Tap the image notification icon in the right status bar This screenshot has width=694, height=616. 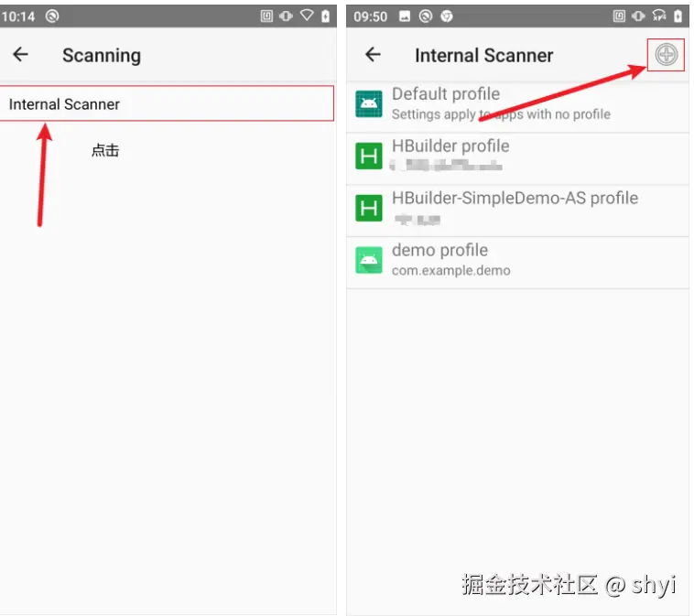405,16
